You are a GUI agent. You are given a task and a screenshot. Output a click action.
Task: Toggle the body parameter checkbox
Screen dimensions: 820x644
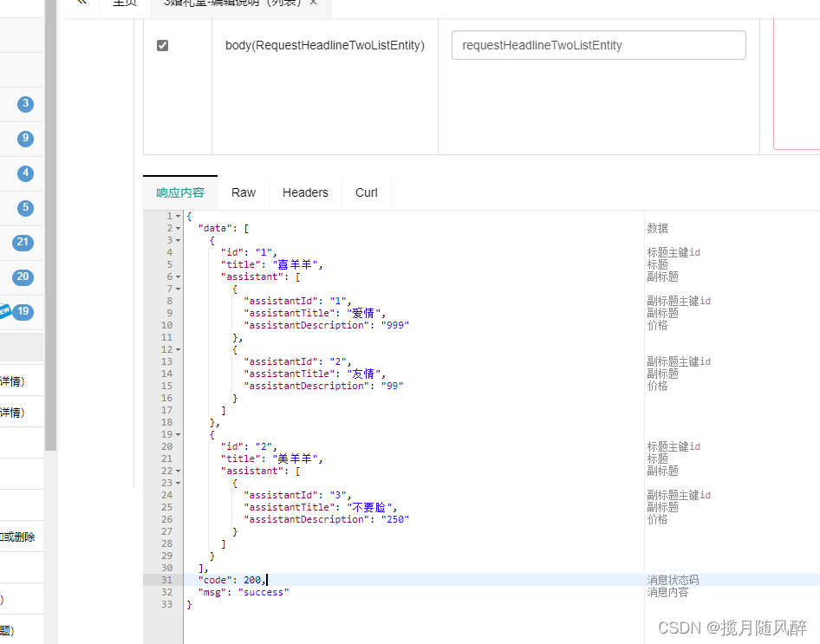point(163,45)
